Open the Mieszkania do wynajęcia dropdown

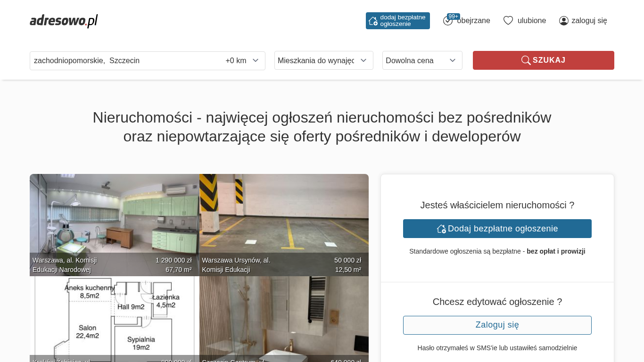323,60
